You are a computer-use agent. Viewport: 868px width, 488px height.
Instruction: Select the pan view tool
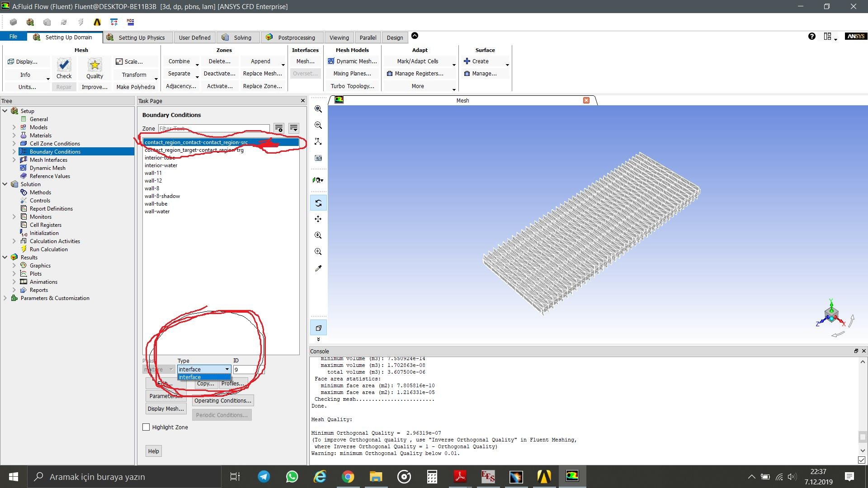coord(318,219)
